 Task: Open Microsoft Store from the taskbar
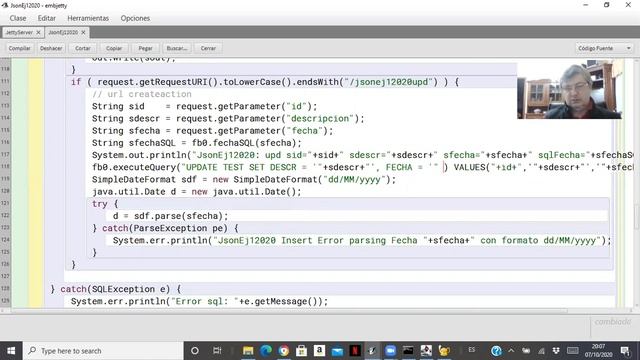pyautogui.click(x=302, y=351)
